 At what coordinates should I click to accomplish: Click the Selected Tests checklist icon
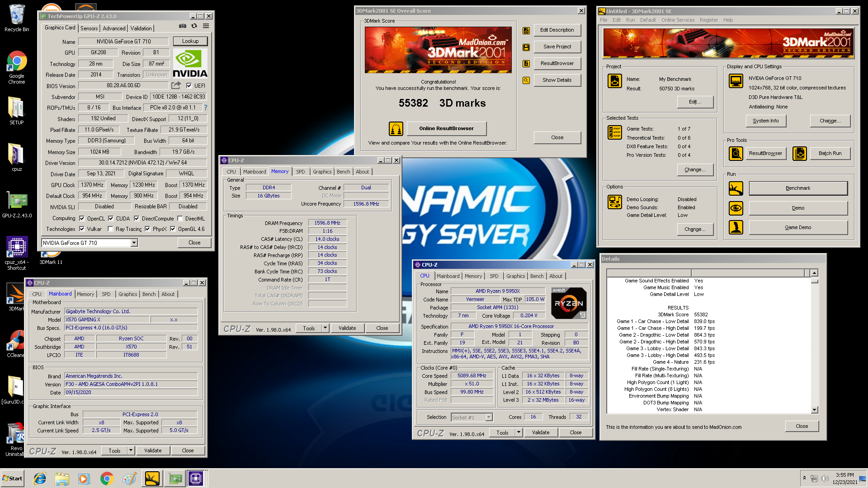615,132
